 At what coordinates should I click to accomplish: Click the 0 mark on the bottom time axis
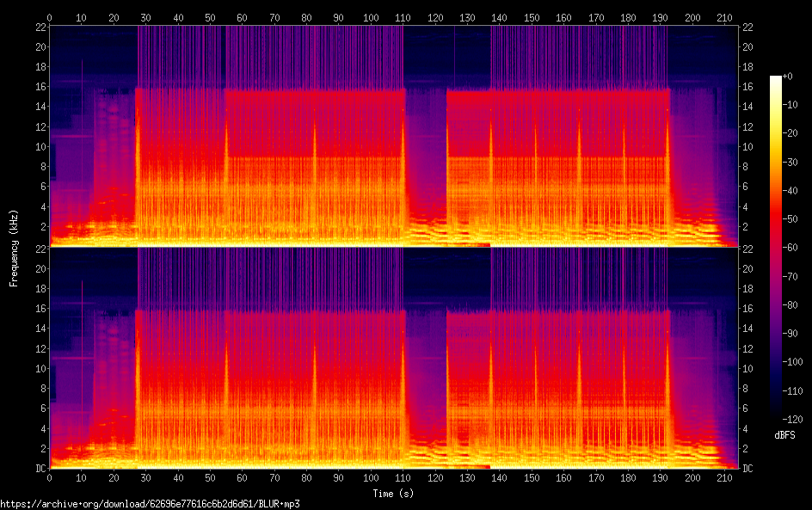pyautogui.click(x=50, y=478)
